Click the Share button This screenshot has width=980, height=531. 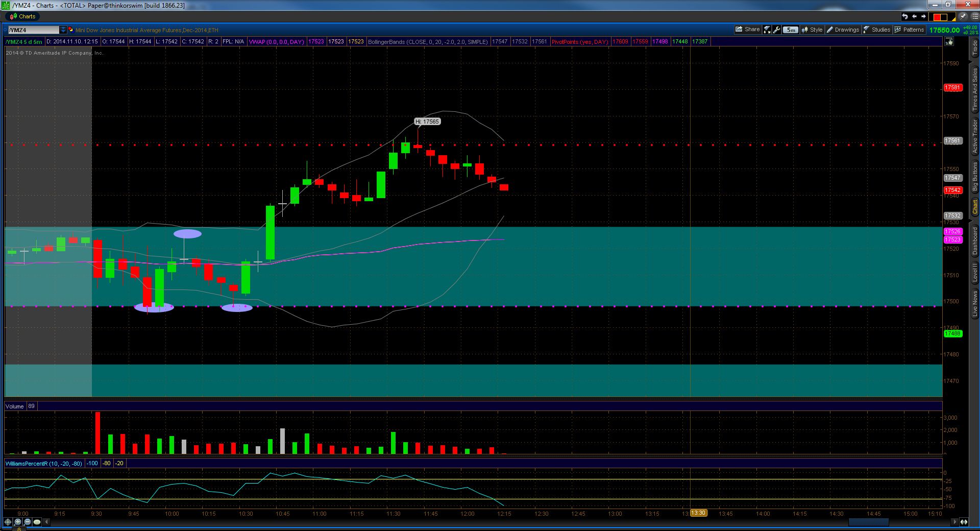point(748,30)
